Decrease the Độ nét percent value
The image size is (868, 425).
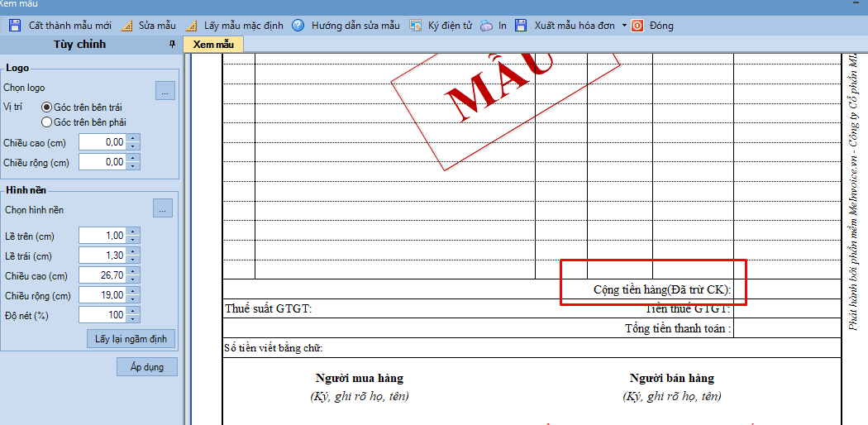coord(133,319)
